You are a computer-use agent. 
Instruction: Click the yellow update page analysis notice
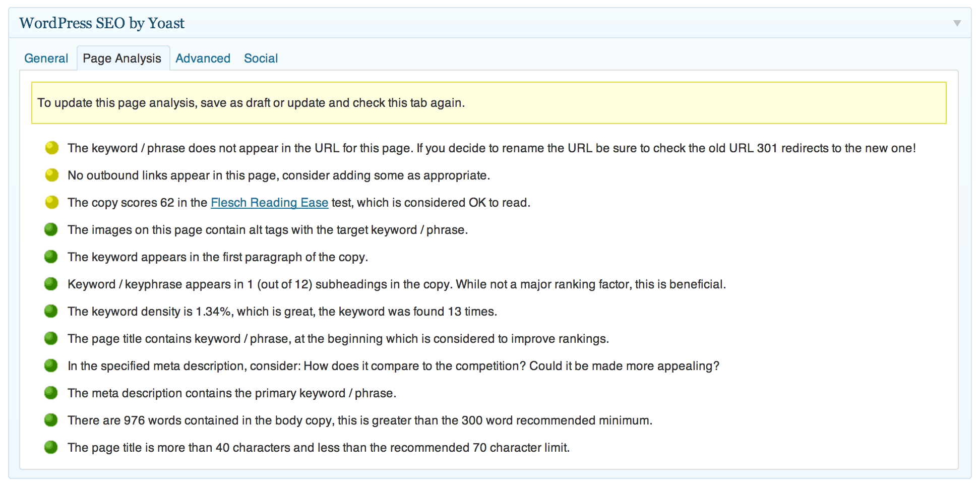click(x=488, y=103)
